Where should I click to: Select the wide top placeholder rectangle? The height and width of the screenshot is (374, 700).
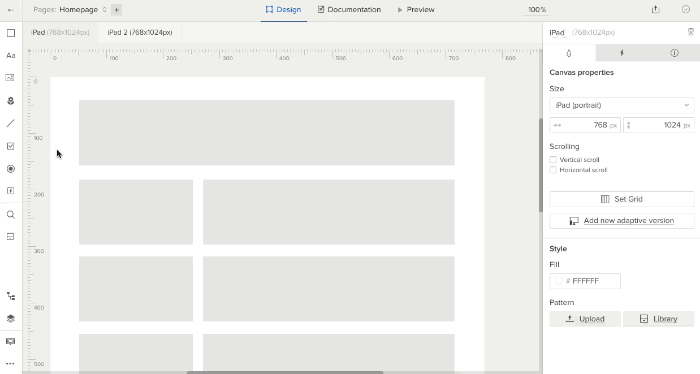click(x=267, y=133)
